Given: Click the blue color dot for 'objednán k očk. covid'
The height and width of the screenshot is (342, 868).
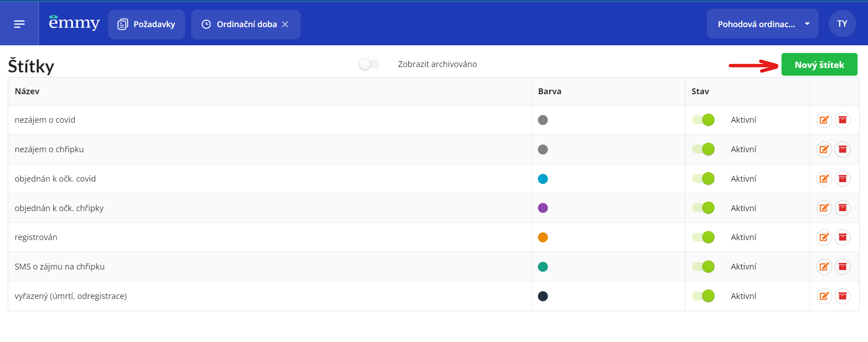Looking at the screenshot, I should click(x=543, y=179).
